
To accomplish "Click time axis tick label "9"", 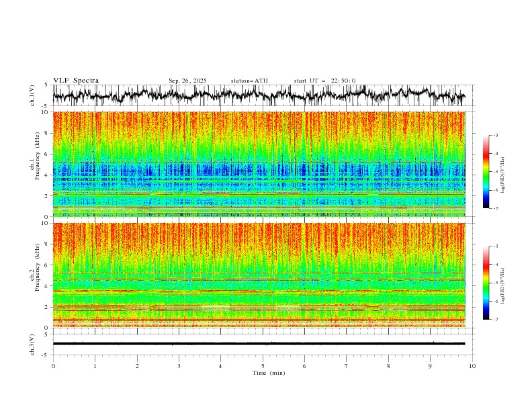I will 430,366.
